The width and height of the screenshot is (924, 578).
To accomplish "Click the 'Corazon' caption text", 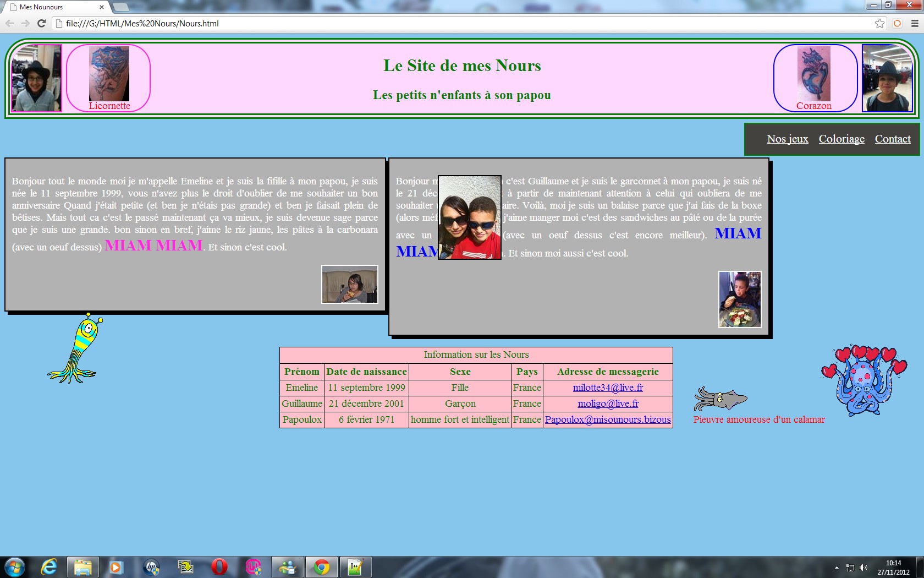I will 814,106.
